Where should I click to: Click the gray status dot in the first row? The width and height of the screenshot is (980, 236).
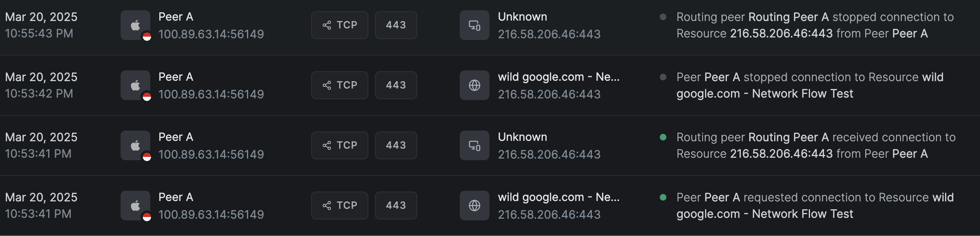click(663, 17)
